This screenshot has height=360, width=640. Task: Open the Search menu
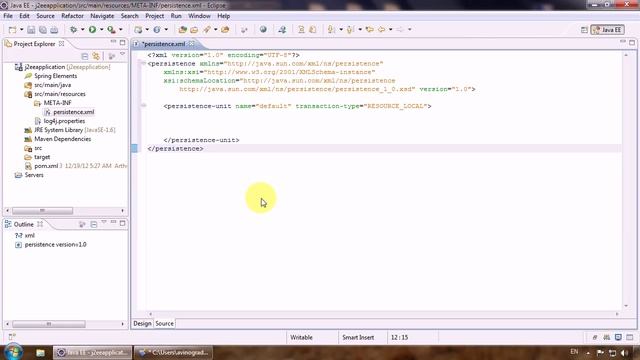point(129,16)
